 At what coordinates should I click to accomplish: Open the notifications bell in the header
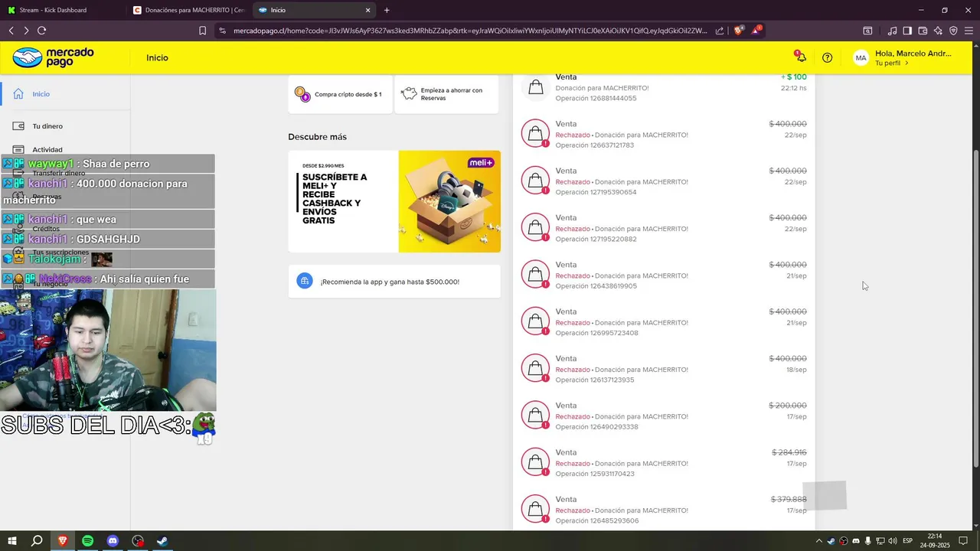tap(800, 57)
